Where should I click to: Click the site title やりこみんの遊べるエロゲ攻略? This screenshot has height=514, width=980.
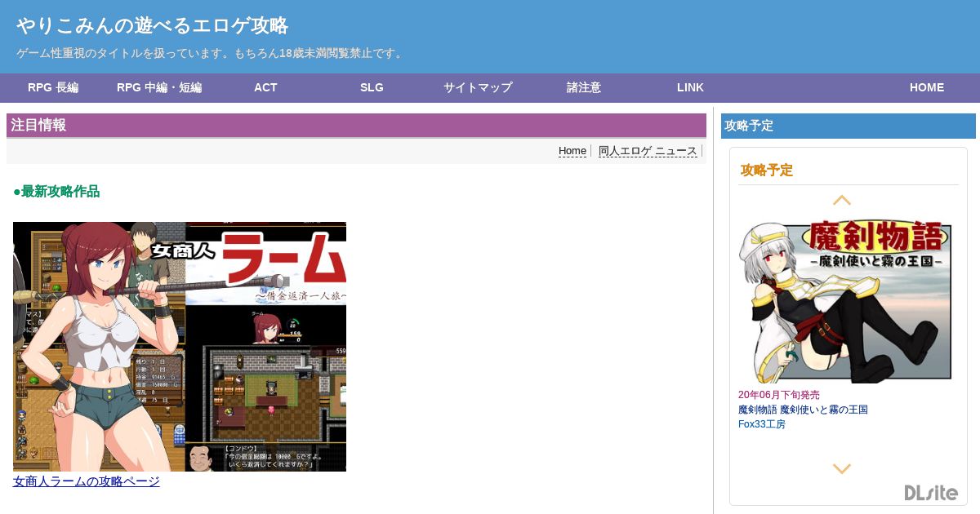pyautogui.click(x=152, y=25)
